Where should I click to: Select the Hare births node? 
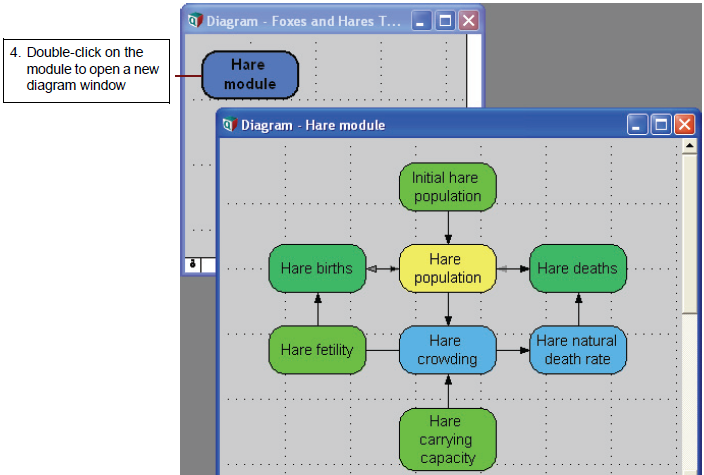click(x=317, y=268)
